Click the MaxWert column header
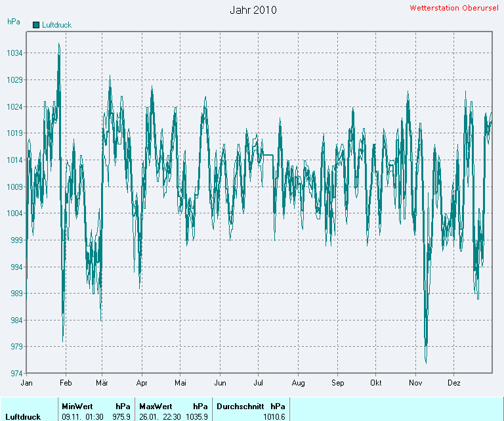The width and height of the screenshot is (504, 421). (156, 407)
